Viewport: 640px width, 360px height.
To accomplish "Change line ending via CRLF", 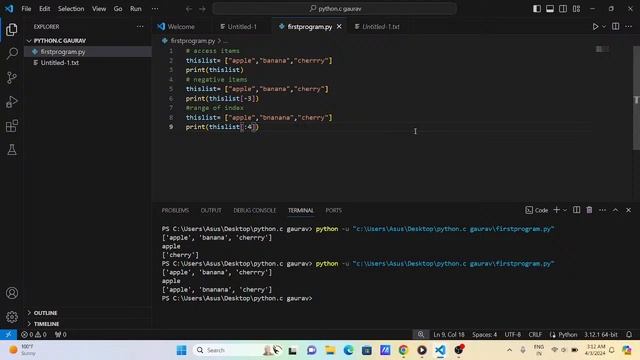I will (535, 335).
